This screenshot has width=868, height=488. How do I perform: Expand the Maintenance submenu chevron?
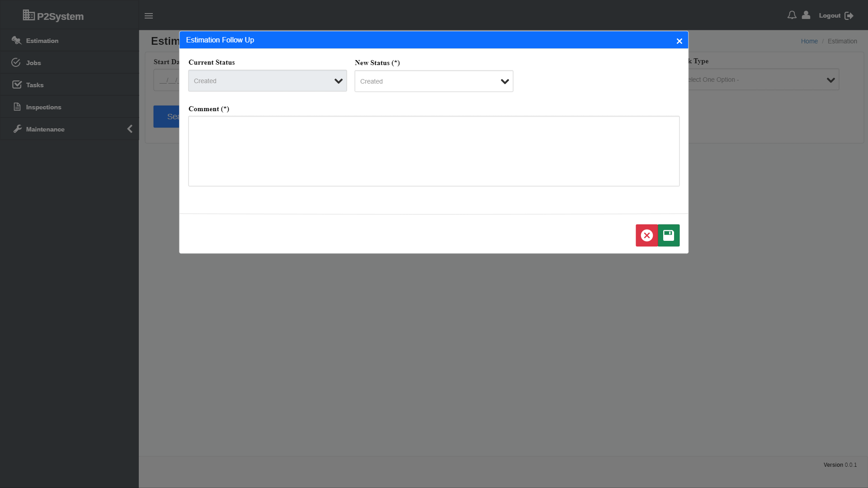[130, 129]
